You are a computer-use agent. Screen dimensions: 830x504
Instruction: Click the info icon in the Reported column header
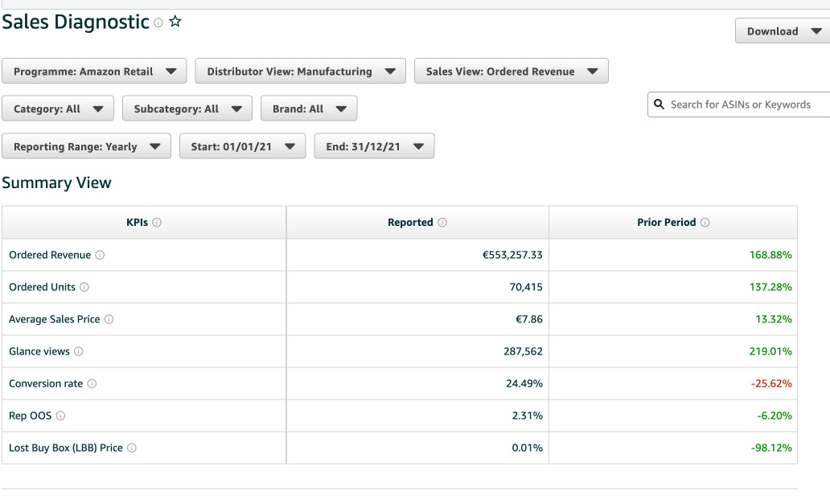click(444, 222)
